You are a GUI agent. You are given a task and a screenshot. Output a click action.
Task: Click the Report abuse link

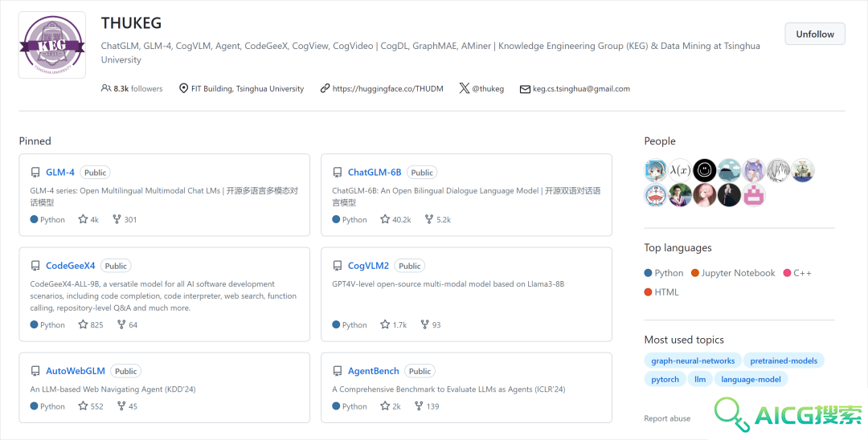[x=667, y=418]
